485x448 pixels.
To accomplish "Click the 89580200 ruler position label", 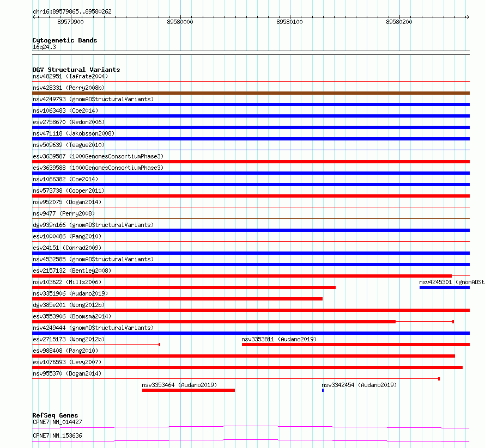I will click(399, 22).
